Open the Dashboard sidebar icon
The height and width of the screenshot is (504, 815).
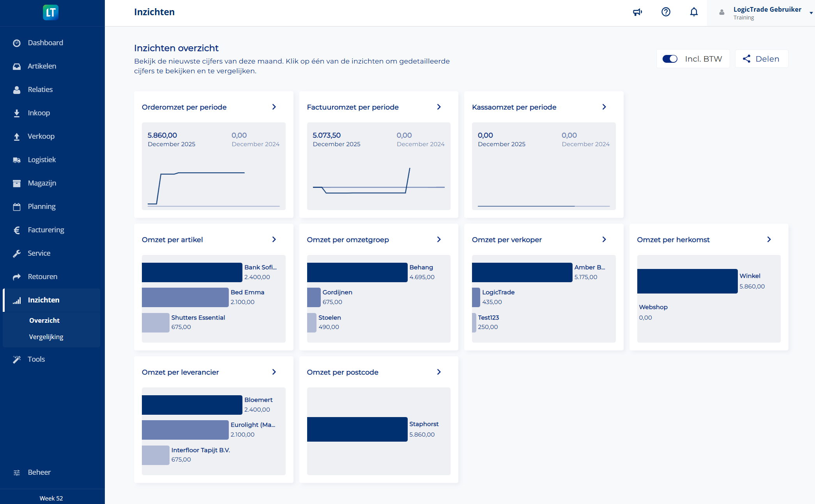point(17,42)
